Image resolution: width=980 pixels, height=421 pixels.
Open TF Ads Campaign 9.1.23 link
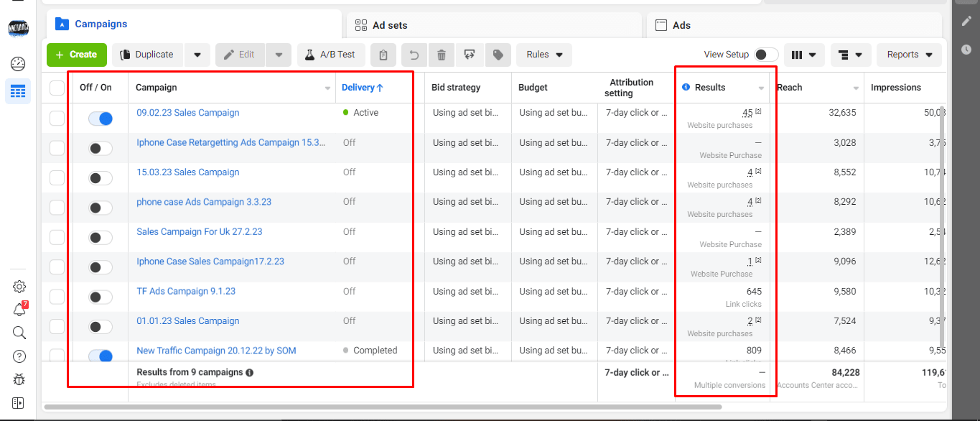pos(186,291)
